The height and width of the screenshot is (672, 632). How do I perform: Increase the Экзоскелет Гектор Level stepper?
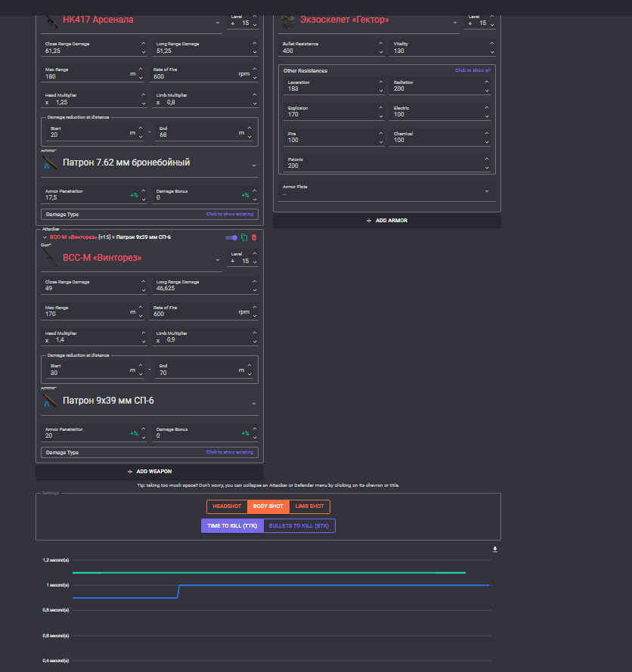(492, 17)
